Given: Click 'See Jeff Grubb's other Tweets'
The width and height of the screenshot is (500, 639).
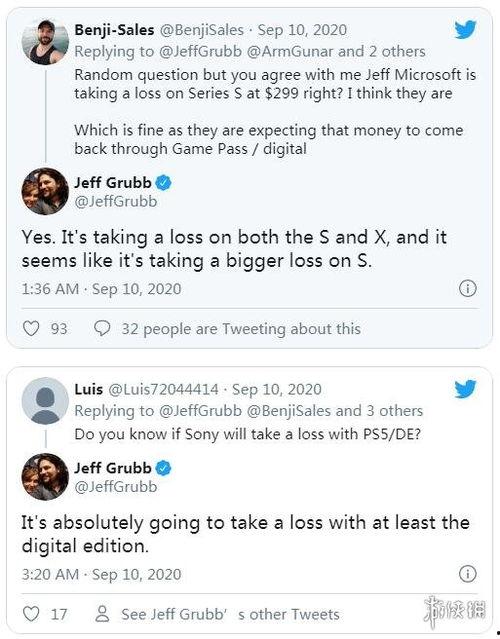Looking at the screenshot, I should 230,614.
